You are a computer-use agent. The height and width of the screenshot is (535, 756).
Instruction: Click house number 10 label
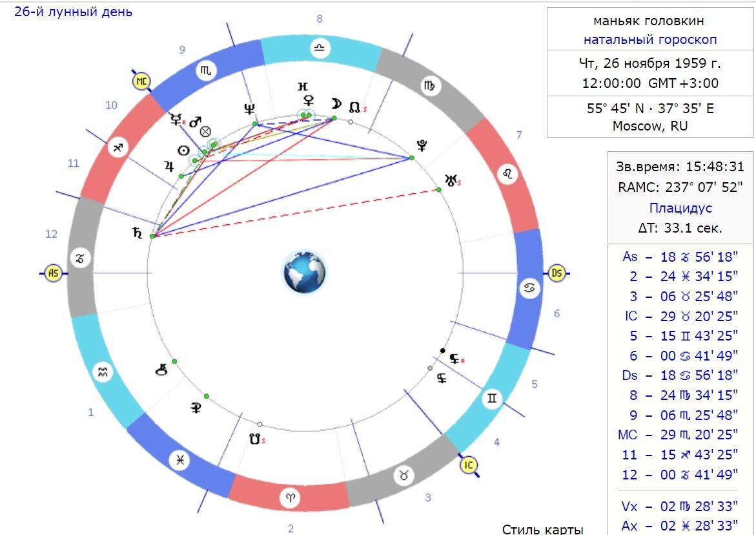point(112,105)
